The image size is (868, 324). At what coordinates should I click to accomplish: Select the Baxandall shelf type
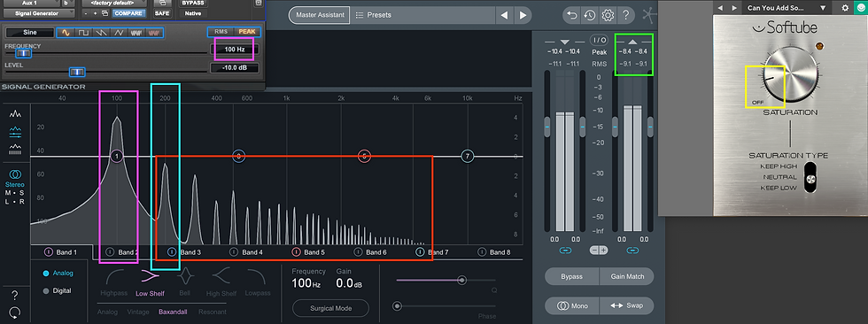pos(173,312)
